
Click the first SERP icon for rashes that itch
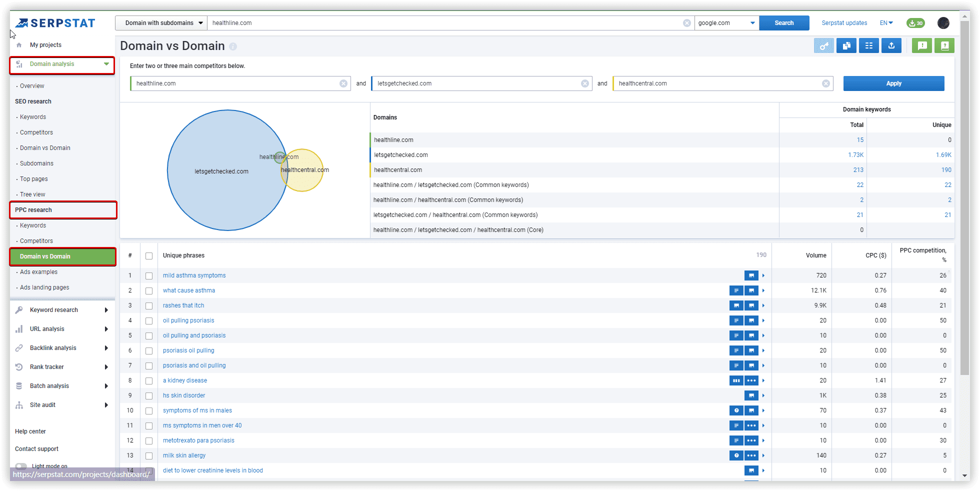pos(736,305)
